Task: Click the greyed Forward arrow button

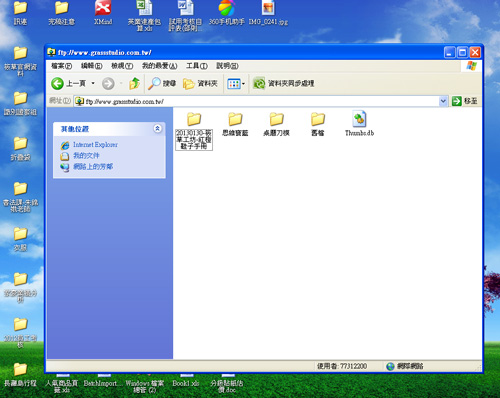Action: [108, 83]
